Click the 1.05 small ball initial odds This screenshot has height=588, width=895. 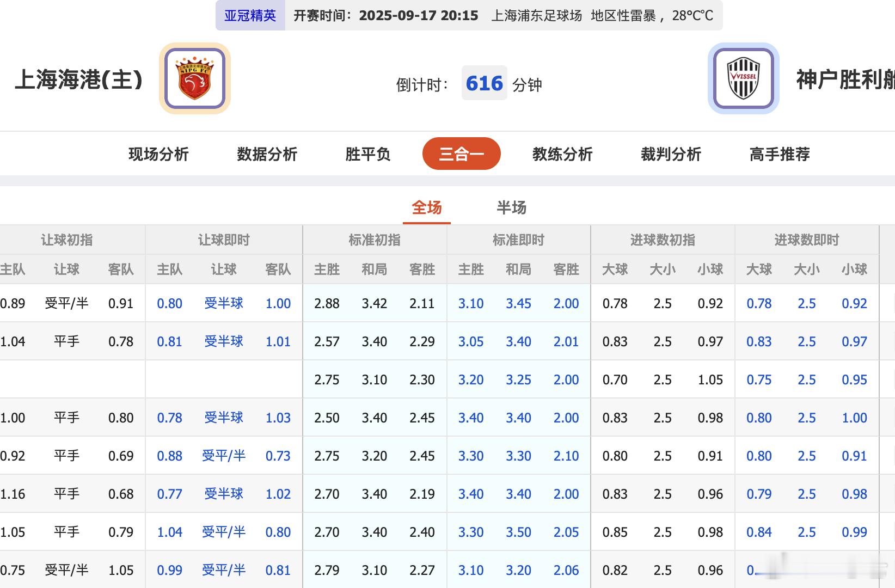point(710,379)
